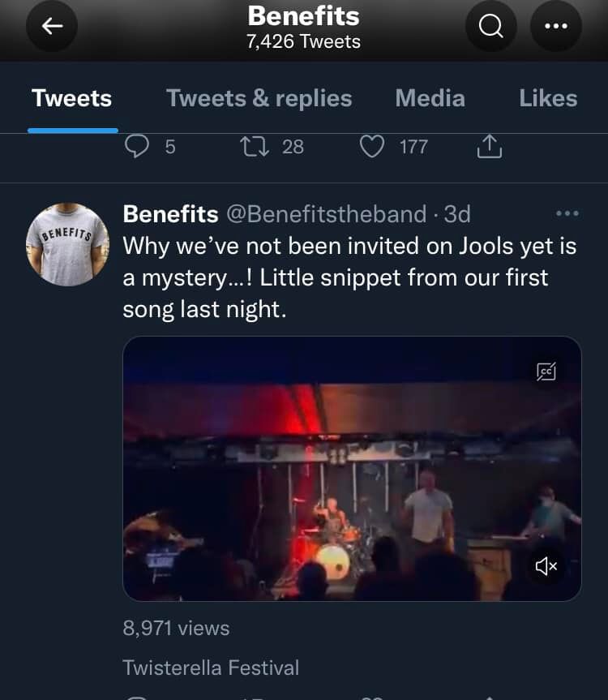Image resolution: width=608 pixels, height=700 pixels.
Task: Click the 3d timestamp on the tweet
Action: [457, 214]
